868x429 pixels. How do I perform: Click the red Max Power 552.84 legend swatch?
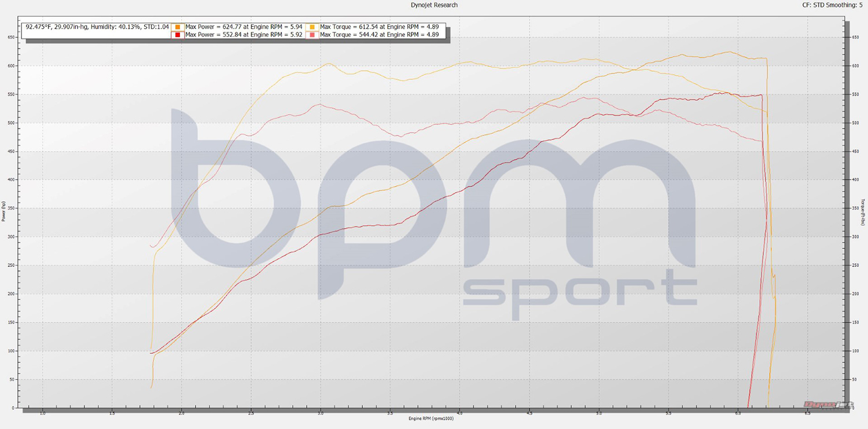[176, 35]
